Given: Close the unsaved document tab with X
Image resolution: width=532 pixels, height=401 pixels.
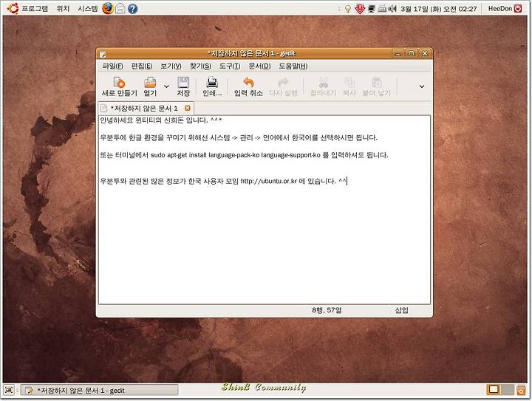Looking at the screenshot, I should pos(187,108).
